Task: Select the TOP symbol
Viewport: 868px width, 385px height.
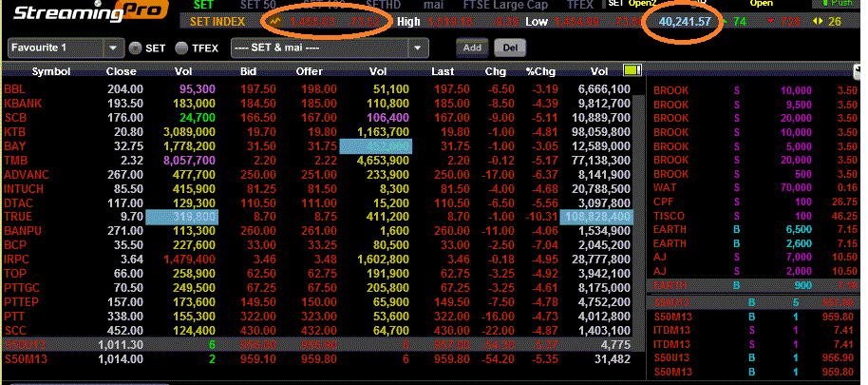Action: point(15,273)
